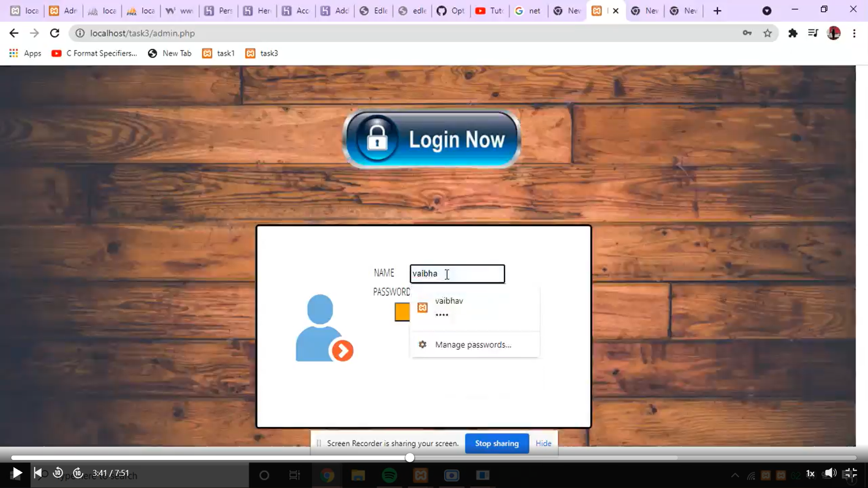Switch to the GitHub Opt tab
The width and height of the screenshot is (868, 488).
451,11
